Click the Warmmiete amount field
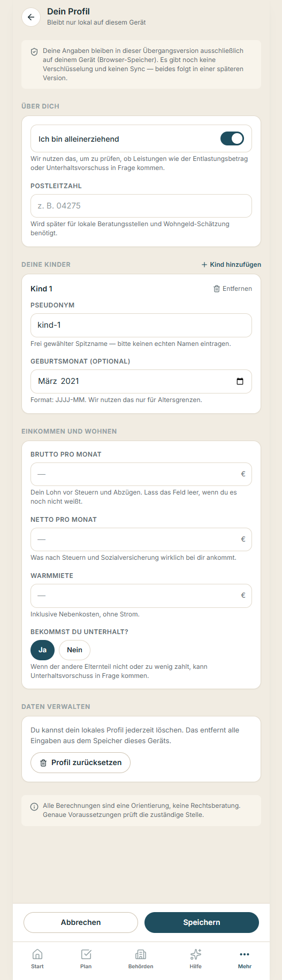 [141, 596]
